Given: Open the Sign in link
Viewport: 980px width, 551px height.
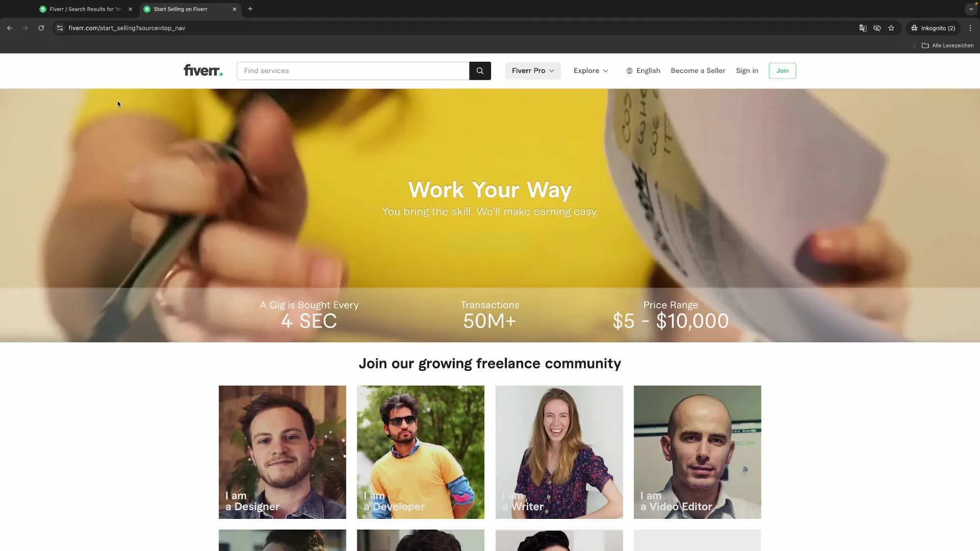Looking at the screenshot, I should 747,71.
